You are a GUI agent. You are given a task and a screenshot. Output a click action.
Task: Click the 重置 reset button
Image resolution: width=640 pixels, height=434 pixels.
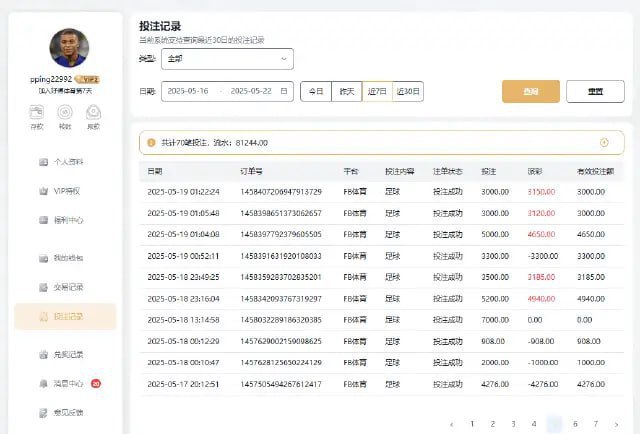point(595,91)
